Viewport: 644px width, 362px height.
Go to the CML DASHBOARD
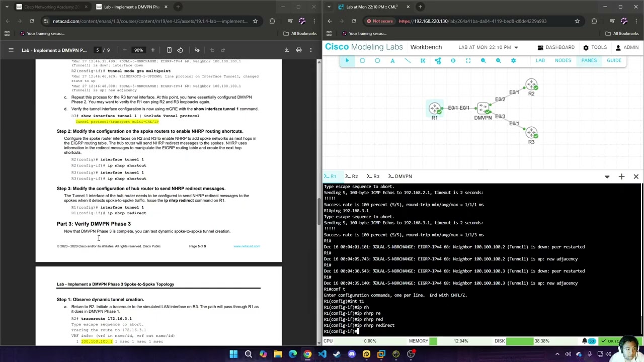tap(556, 47)
